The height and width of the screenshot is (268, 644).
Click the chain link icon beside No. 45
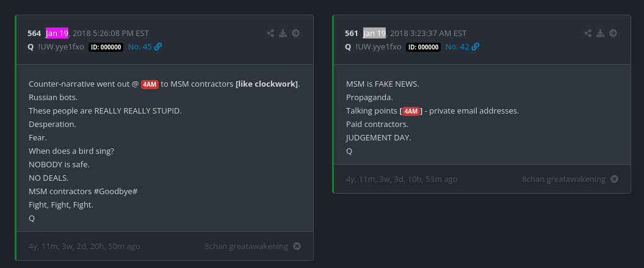pos(158,47)
